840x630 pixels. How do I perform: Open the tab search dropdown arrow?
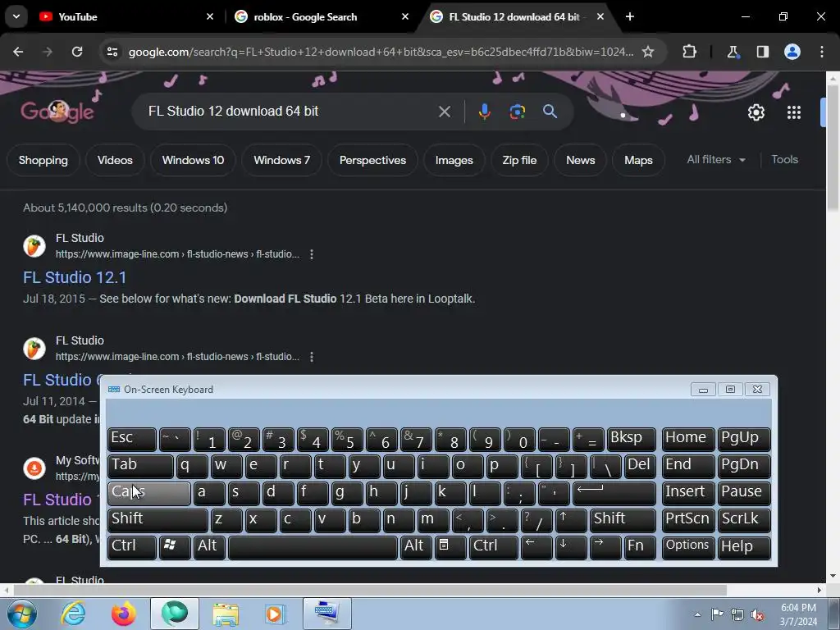pyautogui.click(x=16, y=16)
